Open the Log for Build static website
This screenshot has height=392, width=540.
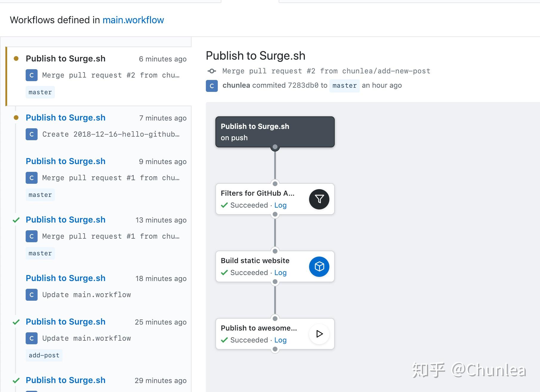(x=280, y=272)
